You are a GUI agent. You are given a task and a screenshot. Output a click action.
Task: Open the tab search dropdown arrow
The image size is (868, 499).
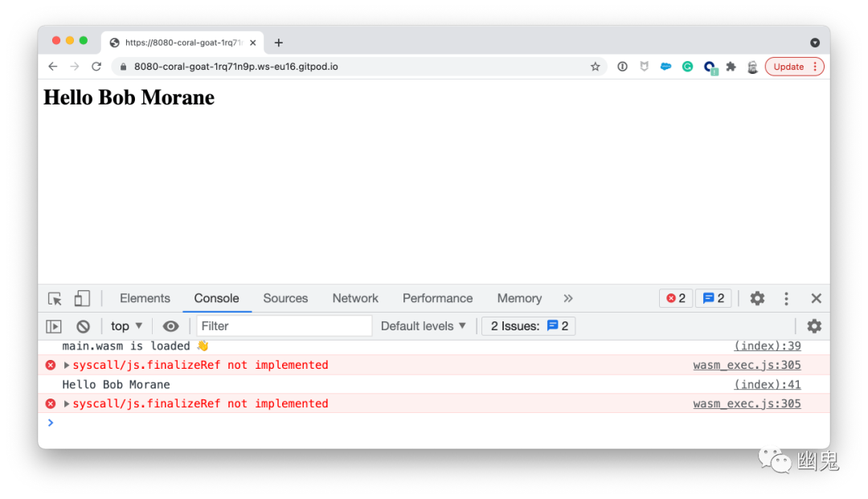pos(815,43)
